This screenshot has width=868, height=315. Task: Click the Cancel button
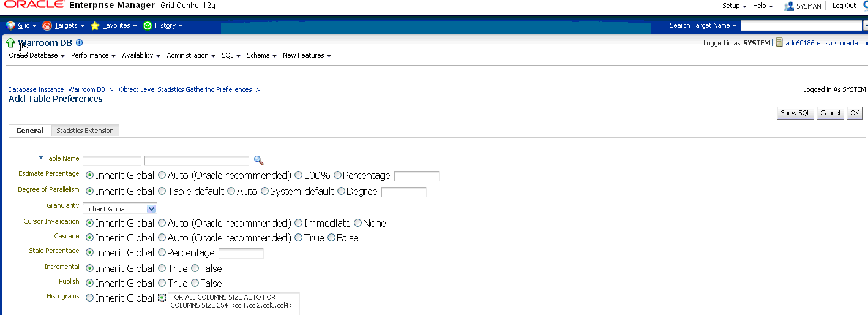coord(830,113)
